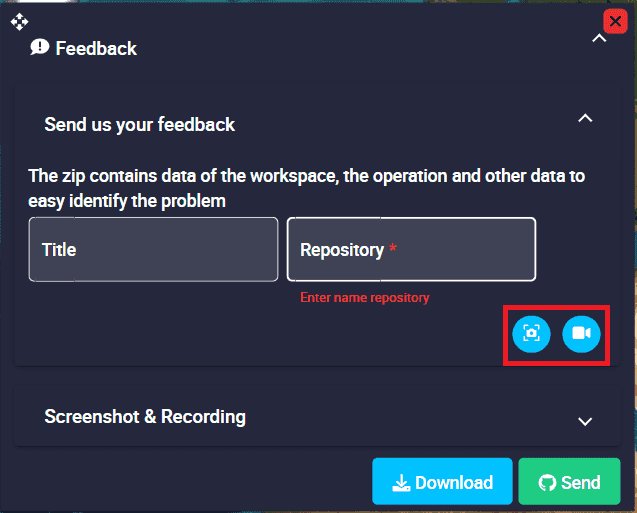The image size is (637, 513).
Task: Click the Send us your feedback header
Action: pyautogui.click(x=139, y=124)
